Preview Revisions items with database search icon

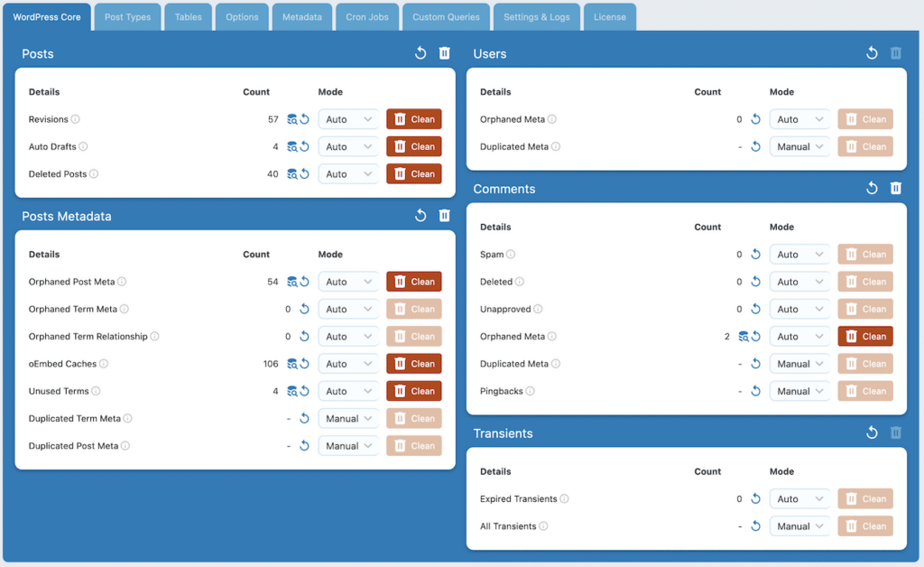pyautogui.click(x=291, y=119)
